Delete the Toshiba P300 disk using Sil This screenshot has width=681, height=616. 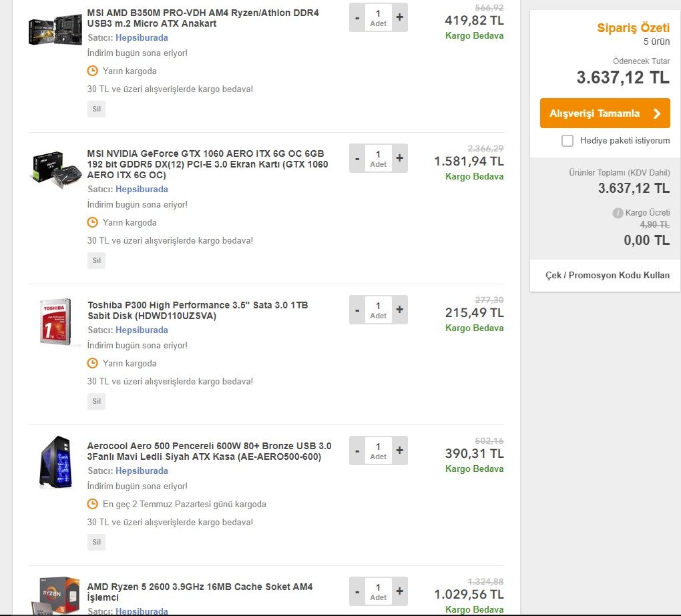click(96, 401)
